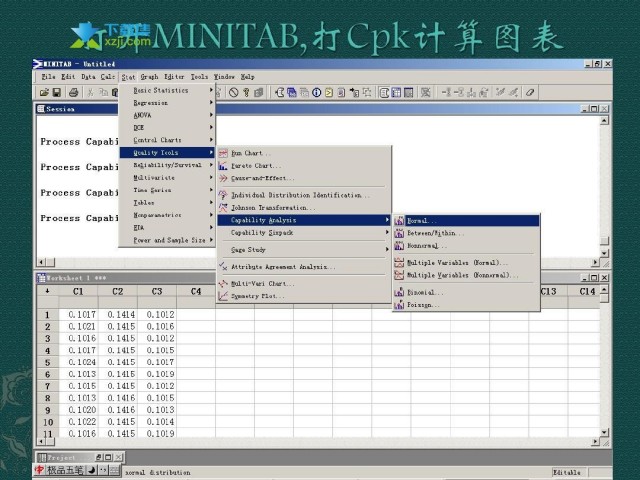Expand Basic Statistics submenu
640x480 pixels.
(167, 90)
